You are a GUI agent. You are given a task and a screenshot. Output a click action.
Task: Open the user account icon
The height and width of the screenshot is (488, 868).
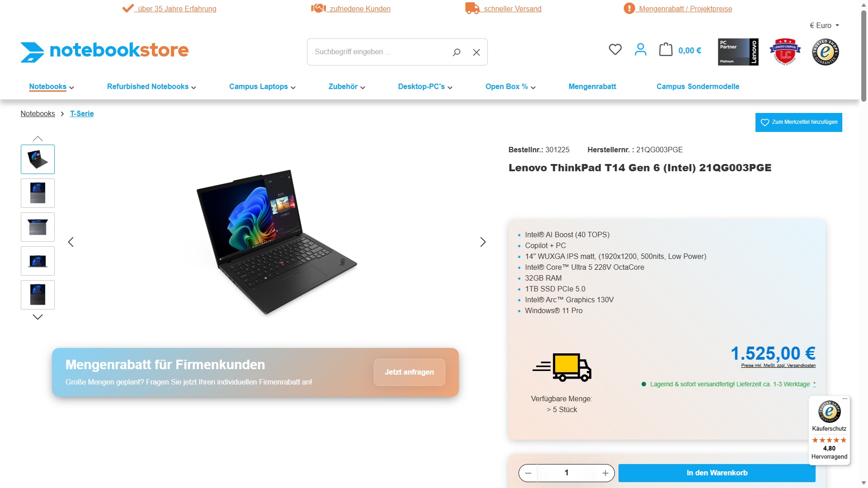[x=640, y=49]
